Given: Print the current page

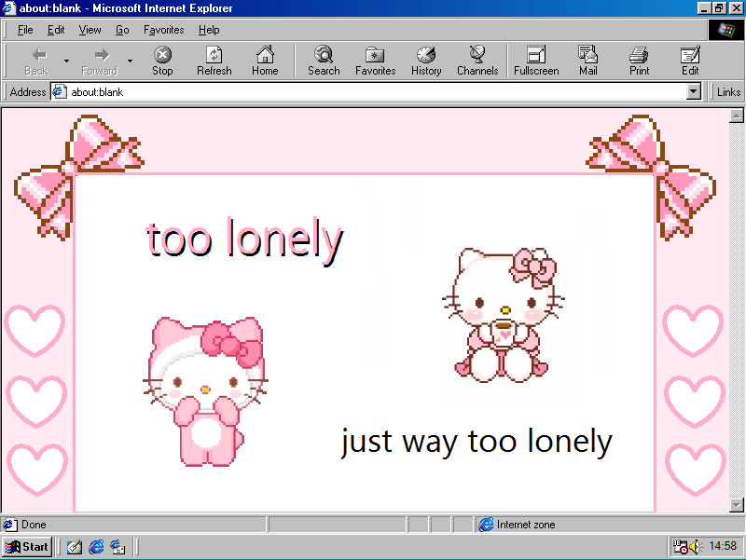Looking at the screenshot, I should click(639, 61).
